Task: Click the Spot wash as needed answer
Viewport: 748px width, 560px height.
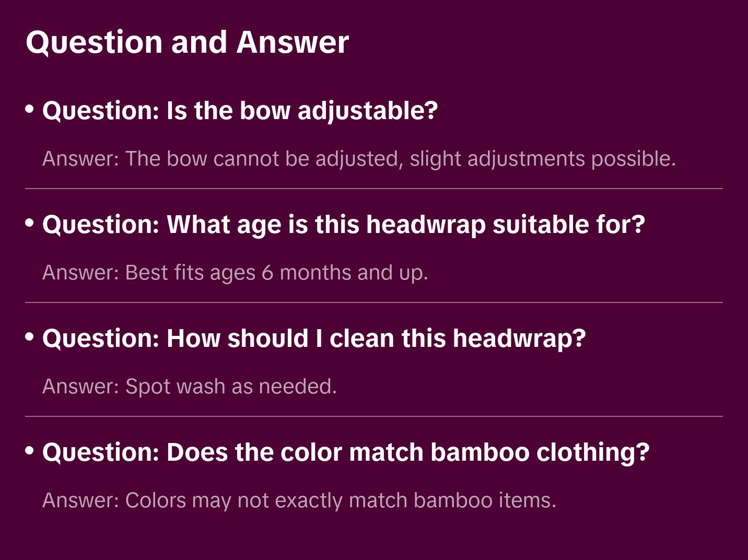Action: point(190,387)
